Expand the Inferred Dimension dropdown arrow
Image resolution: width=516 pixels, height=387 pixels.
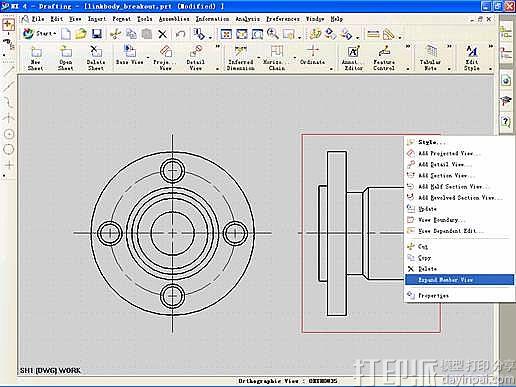[259, 57]
